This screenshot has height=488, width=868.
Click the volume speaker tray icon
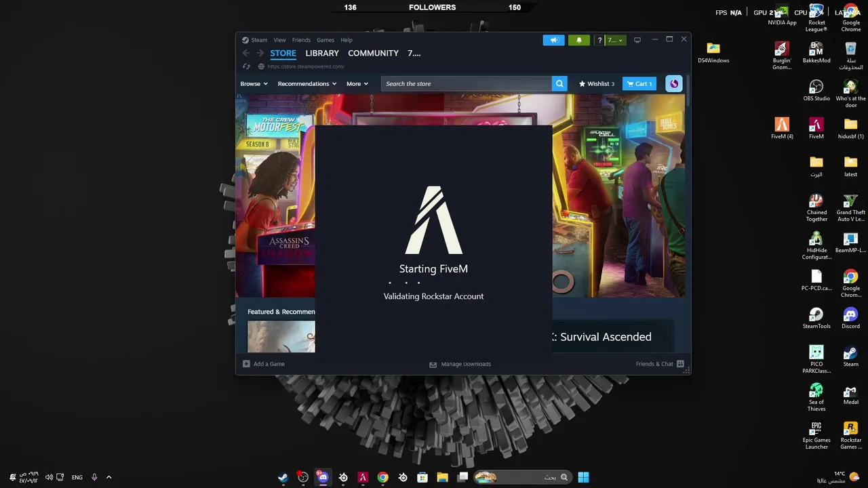[49, 477]
